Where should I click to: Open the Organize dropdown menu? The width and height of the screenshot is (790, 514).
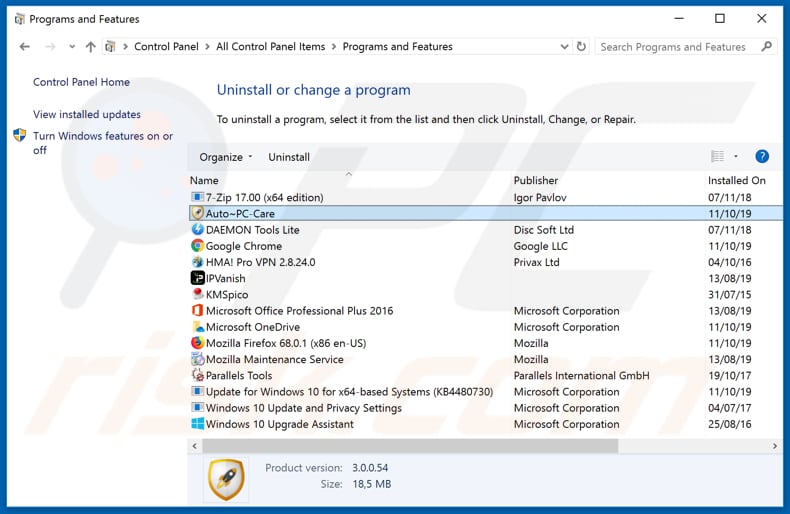[x=225, y=157]
